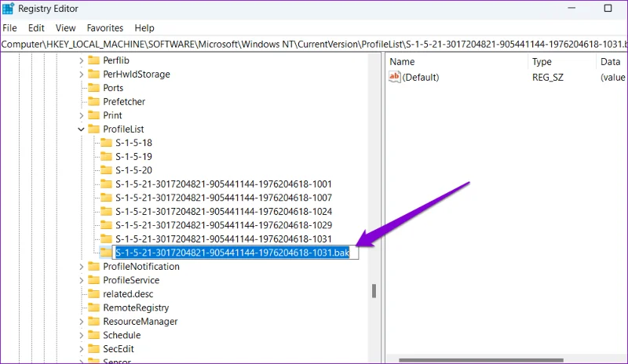This screenshot has width=628, height=364.
Task: Click the REG_SZ type cell
Action: tap(547, 78)
